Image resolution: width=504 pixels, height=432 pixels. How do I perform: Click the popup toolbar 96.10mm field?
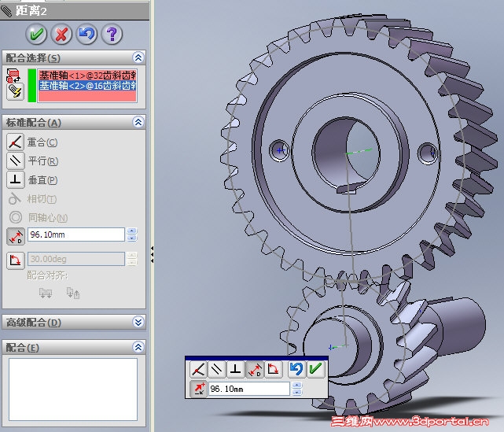pyautogui.click(x=249, y=389)
